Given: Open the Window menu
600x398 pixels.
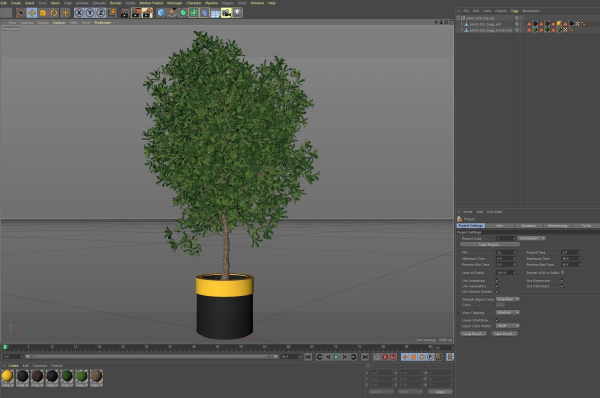Looking at the screenshot, I should coord(257,3).
